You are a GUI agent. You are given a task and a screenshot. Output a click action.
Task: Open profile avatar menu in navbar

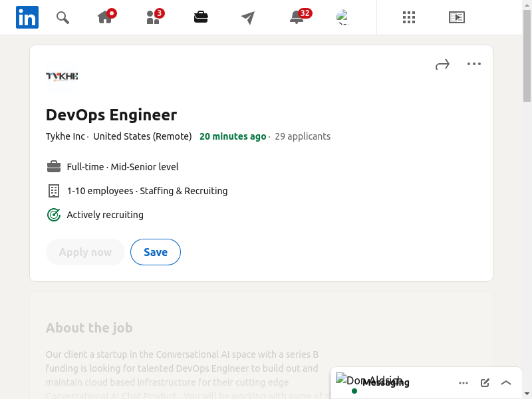342,17
